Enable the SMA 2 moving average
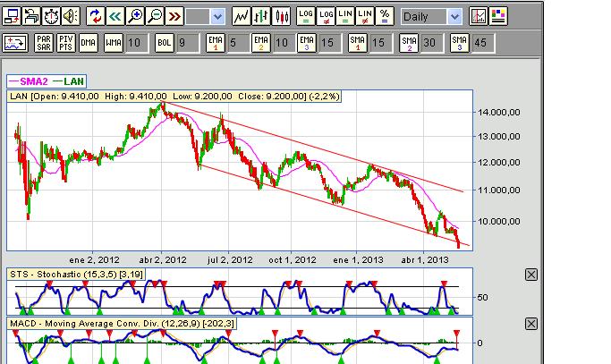 click(409, 42)
